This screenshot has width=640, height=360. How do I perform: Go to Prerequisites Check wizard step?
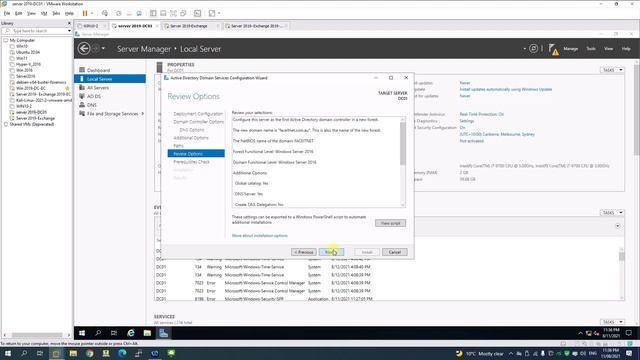pyautogui.click(x=191, y=162)
